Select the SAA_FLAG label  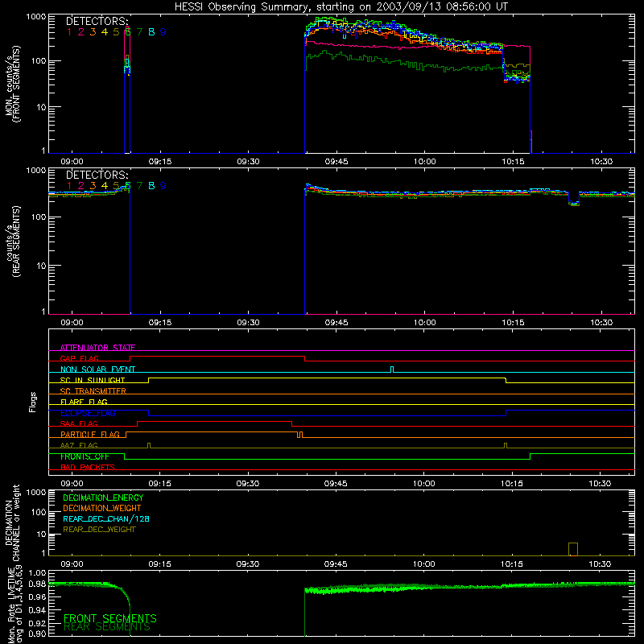click(79, 423)
